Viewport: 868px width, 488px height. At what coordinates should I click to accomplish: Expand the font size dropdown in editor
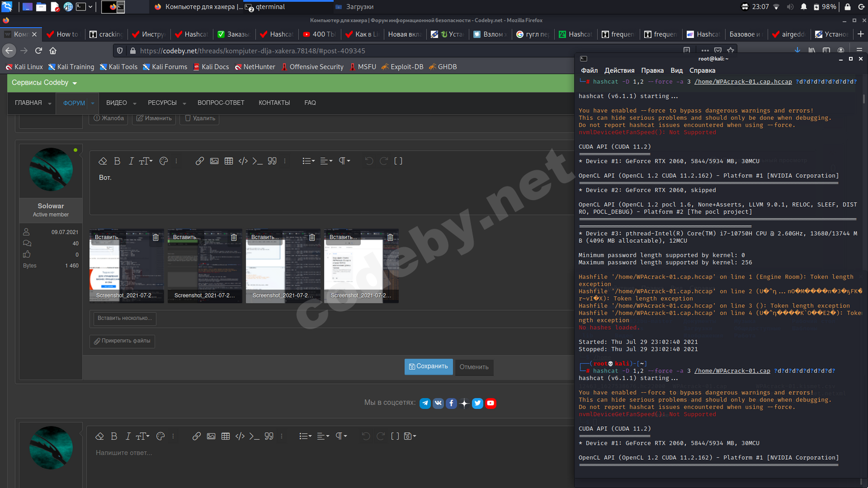145,161
